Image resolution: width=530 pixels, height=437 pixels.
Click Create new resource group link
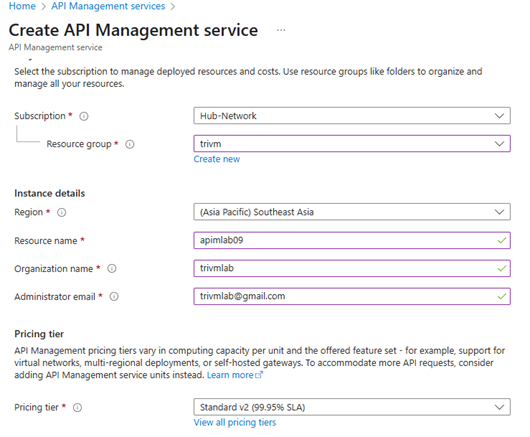(217, 159)
